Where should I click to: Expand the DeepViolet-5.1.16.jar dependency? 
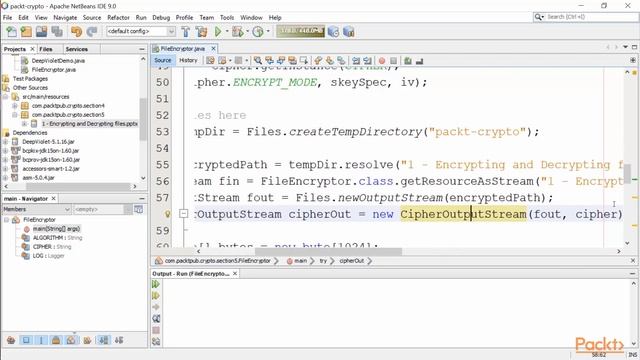pyautogui.click(x=5, y=142)
